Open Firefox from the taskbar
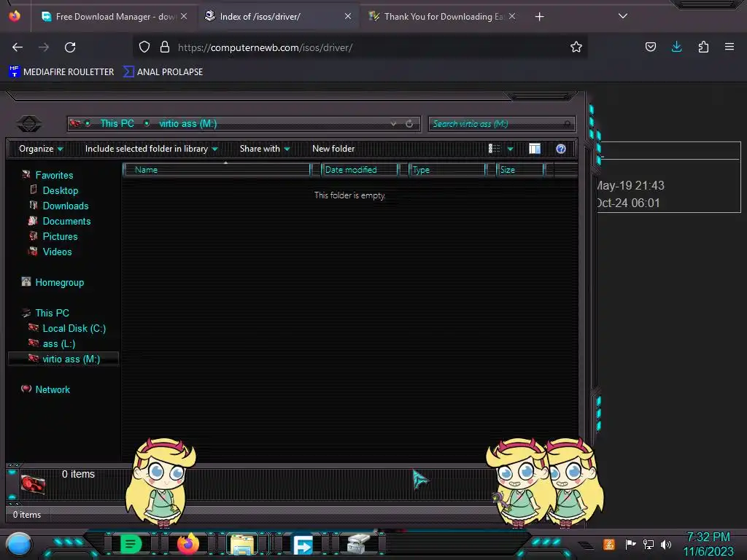Viewport: 747px width, 560px height. click(187, 544)
